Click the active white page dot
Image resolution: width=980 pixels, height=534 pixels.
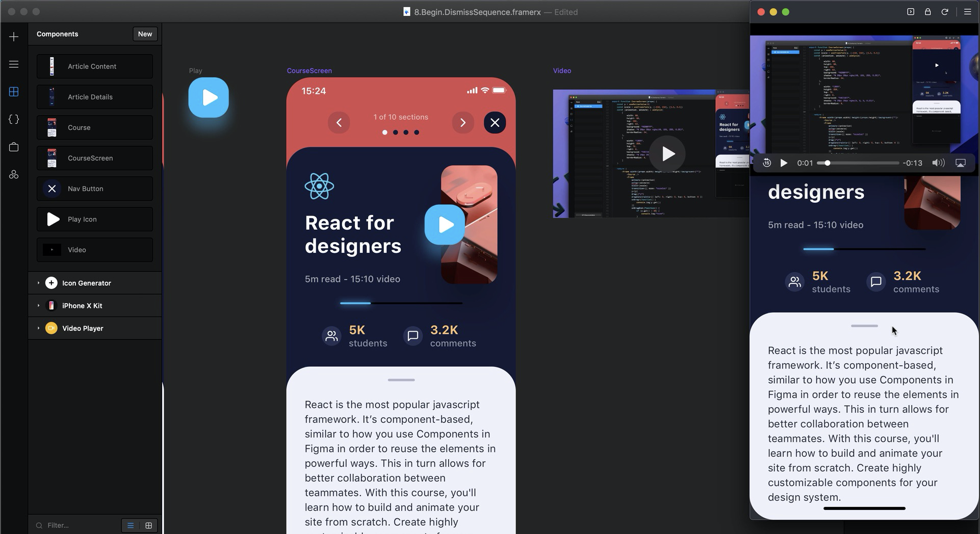point(385,132)
